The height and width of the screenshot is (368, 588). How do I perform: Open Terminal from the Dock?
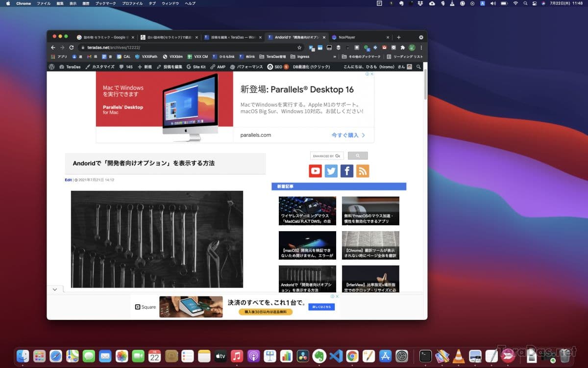[x=426, y=356]
